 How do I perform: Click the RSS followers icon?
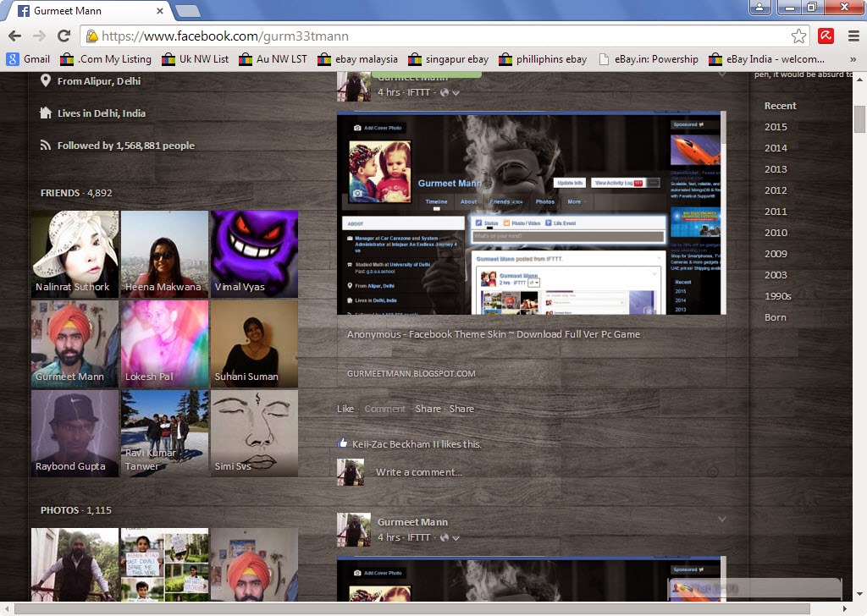pyautogui.click(x=46, y=146)
